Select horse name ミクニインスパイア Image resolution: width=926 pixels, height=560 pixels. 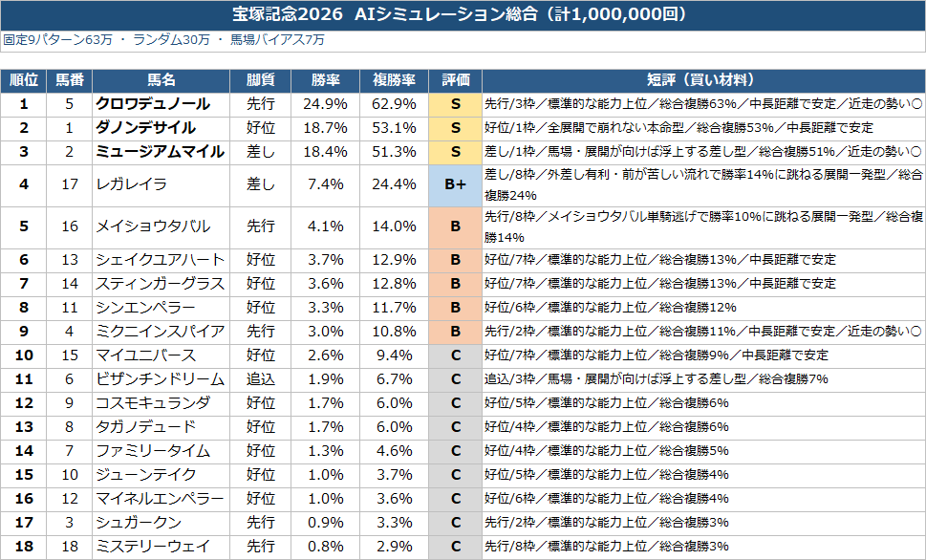click(x=160, y=332)
